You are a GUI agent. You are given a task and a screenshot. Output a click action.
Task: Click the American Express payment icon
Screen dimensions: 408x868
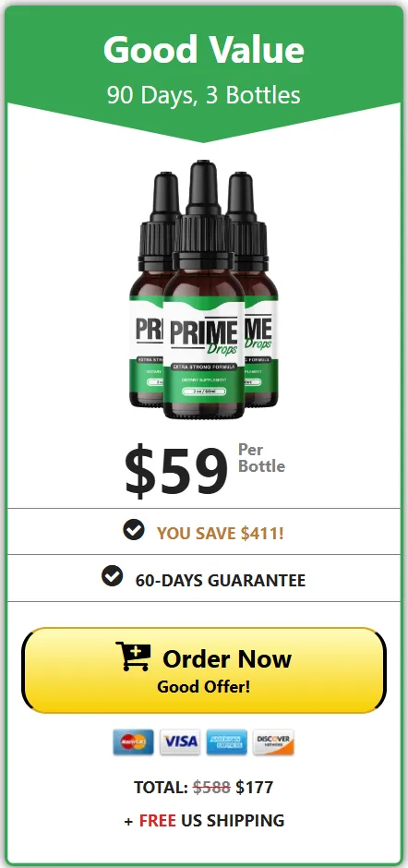click(x=227, y=741)
